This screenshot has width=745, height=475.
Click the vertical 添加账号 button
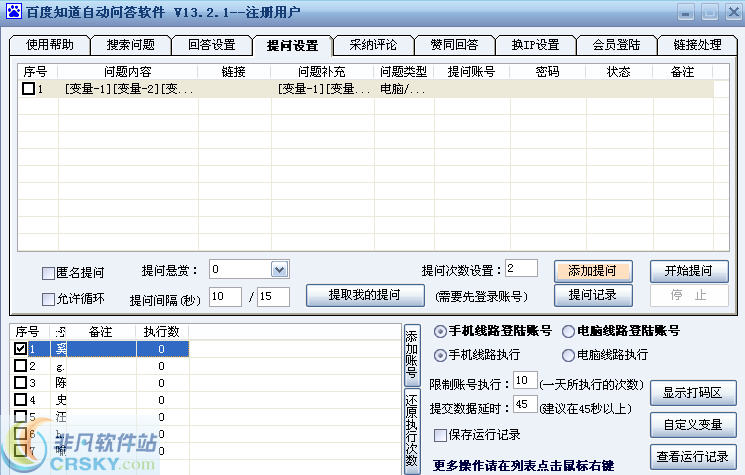411,355
